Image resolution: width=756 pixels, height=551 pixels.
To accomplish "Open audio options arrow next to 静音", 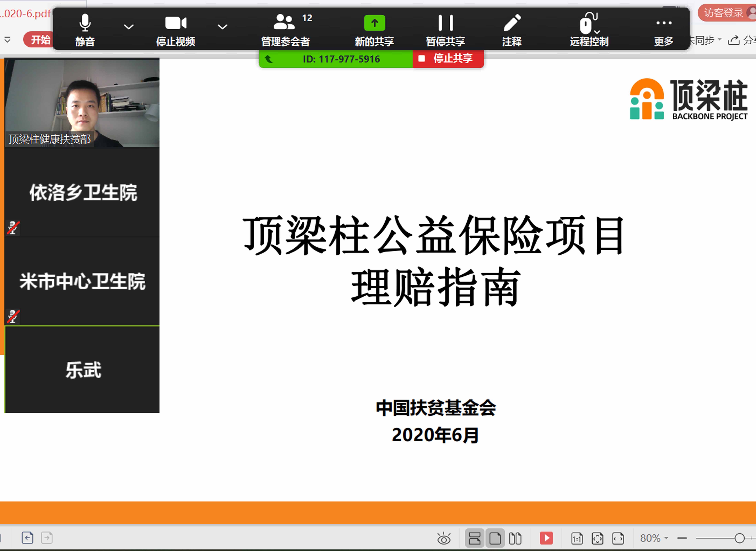I will 129,27.
